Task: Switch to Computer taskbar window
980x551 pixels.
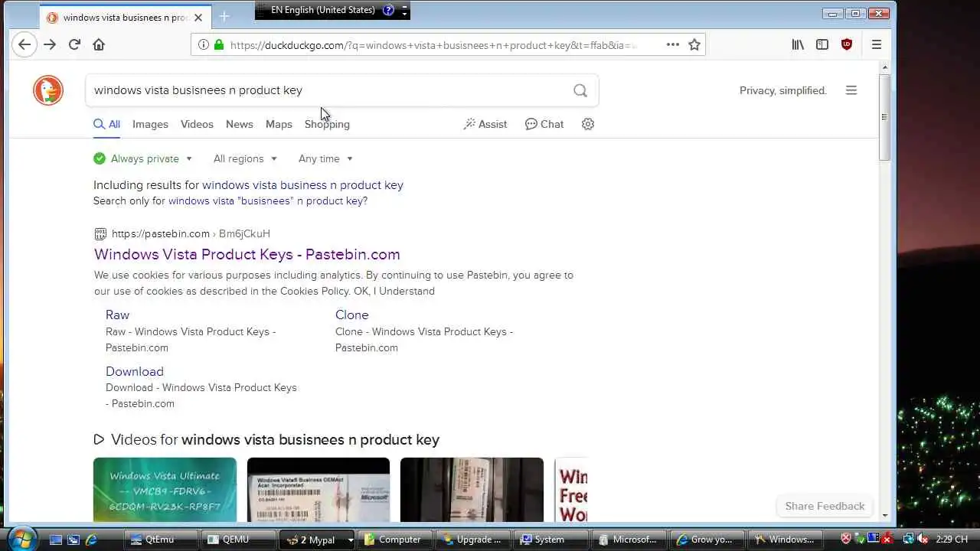Action: click(394, 540)
